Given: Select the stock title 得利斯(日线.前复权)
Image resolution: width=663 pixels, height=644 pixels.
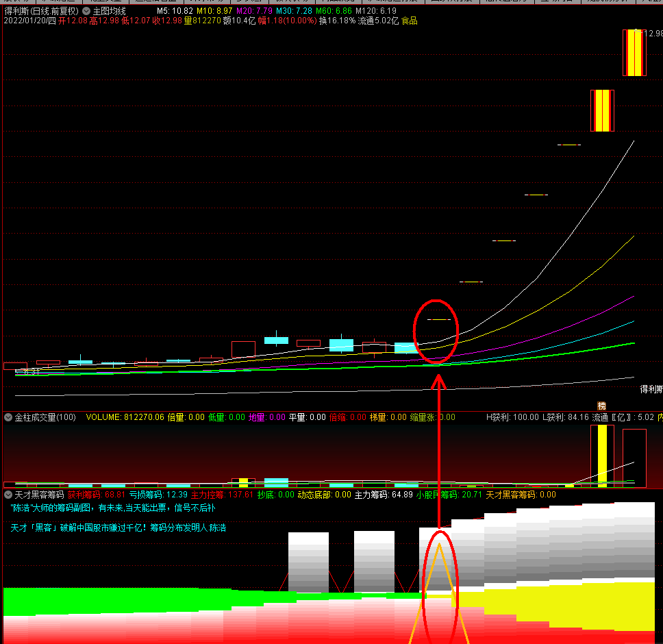Looking at the screenshot, I should coord(41,11).
